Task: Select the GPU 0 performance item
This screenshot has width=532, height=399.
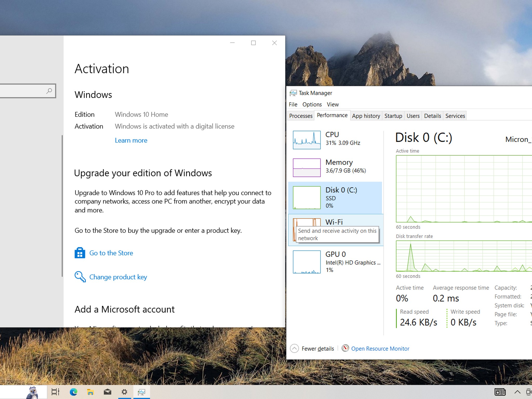Action: pos(335,262)
